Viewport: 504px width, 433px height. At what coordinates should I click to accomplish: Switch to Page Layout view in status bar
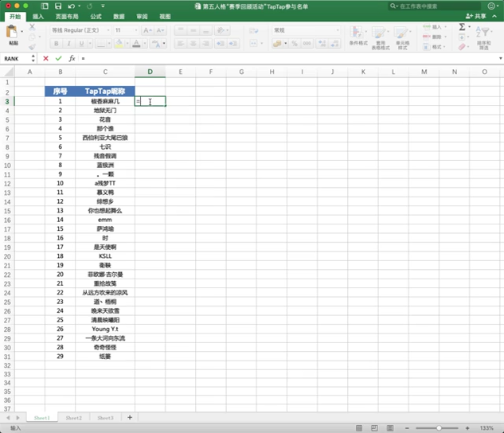point(374,428)
